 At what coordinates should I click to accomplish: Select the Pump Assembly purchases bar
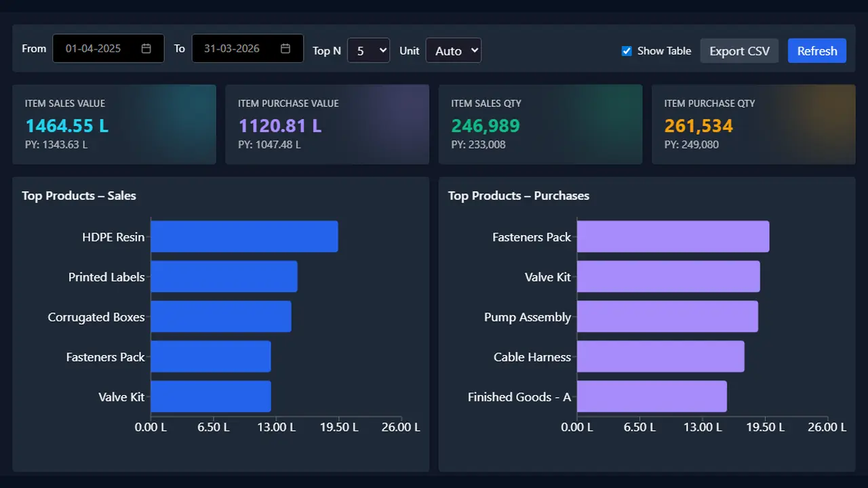[x=667, y=317]
